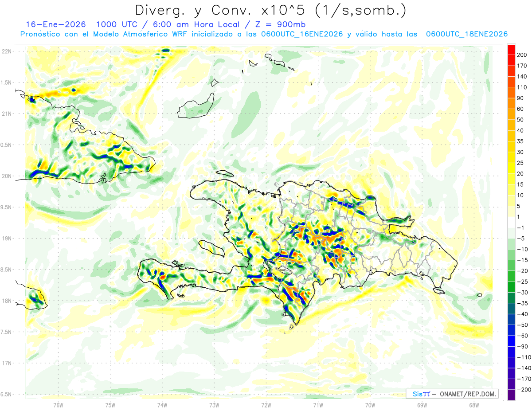Click the "-110" color bar label
Viewport: 532px width, 411px height.
click(524, 357)
